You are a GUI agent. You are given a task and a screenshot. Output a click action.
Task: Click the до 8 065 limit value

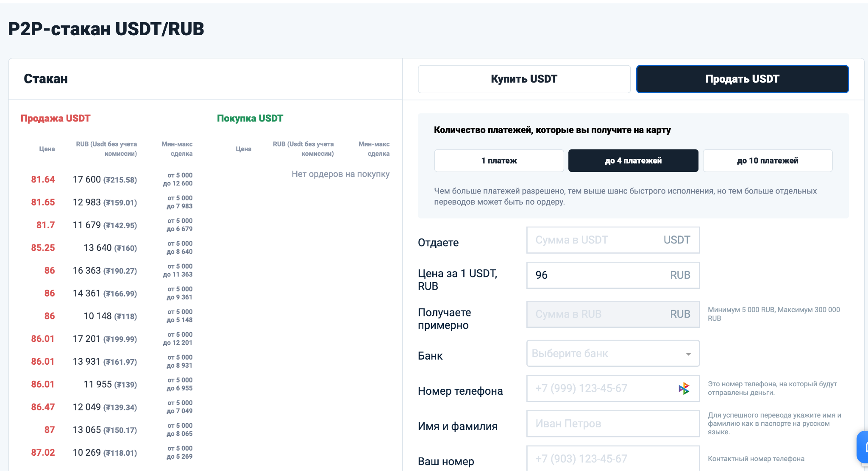click(180, 434)
